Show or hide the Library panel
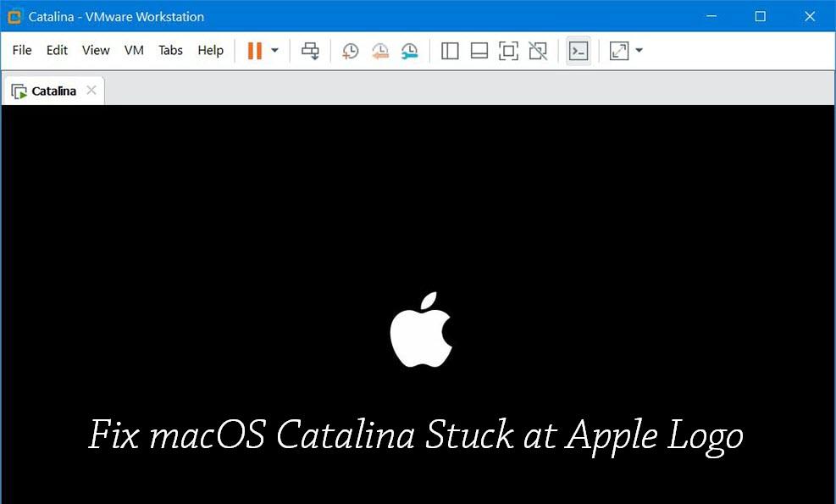Image resolution: width=836 pixels, height=504 pixels. coord(450,51)
